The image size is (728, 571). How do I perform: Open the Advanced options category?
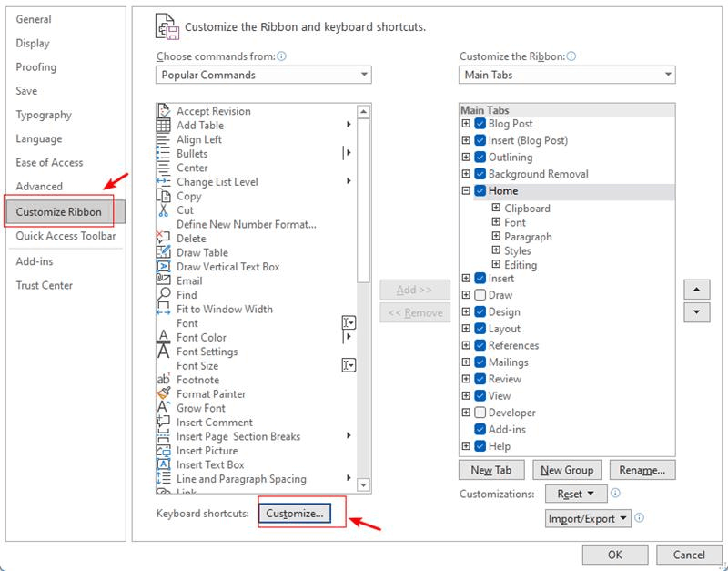click(39, 187)
